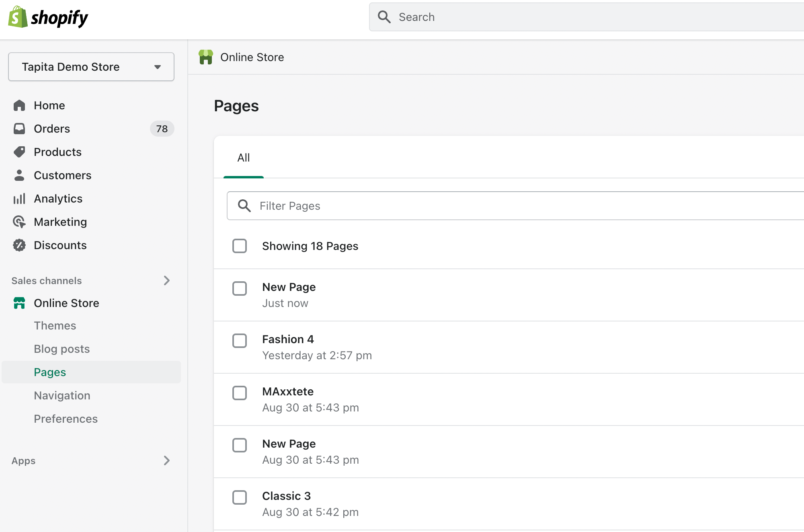Select the MAxxtete page checkbox
804x532 pixels.
coord(240,393)
